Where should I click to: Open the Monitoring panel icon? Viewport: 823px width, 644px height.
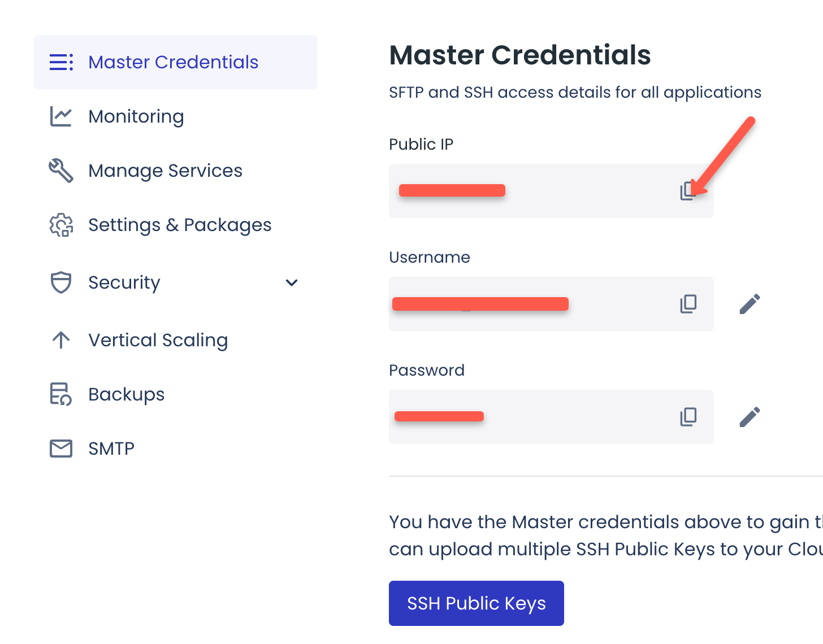[61, 116]
